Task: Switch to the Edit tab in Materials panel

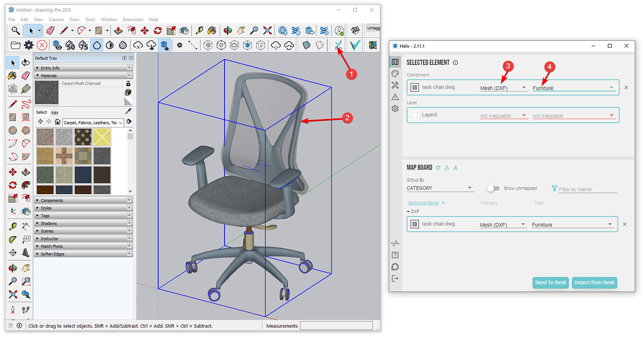Action: pyautogui.click(x=56, y=112)
